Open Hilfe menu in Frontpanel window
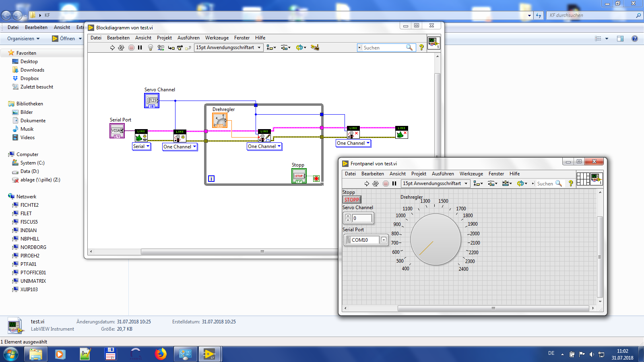Screen dimensions: 644x362 pyautogui.click(x=515, y=174)
